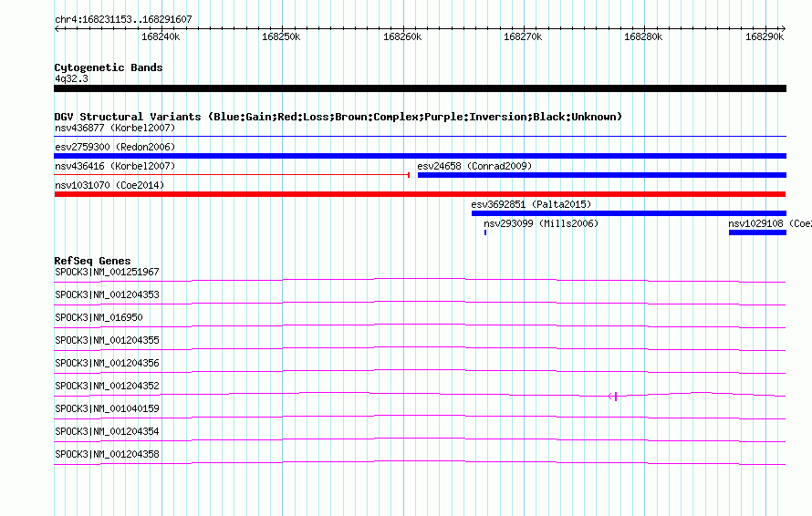Click the left arrow of the ruler
This screenshot has height=516, width=812.
(x=57, y=28)
